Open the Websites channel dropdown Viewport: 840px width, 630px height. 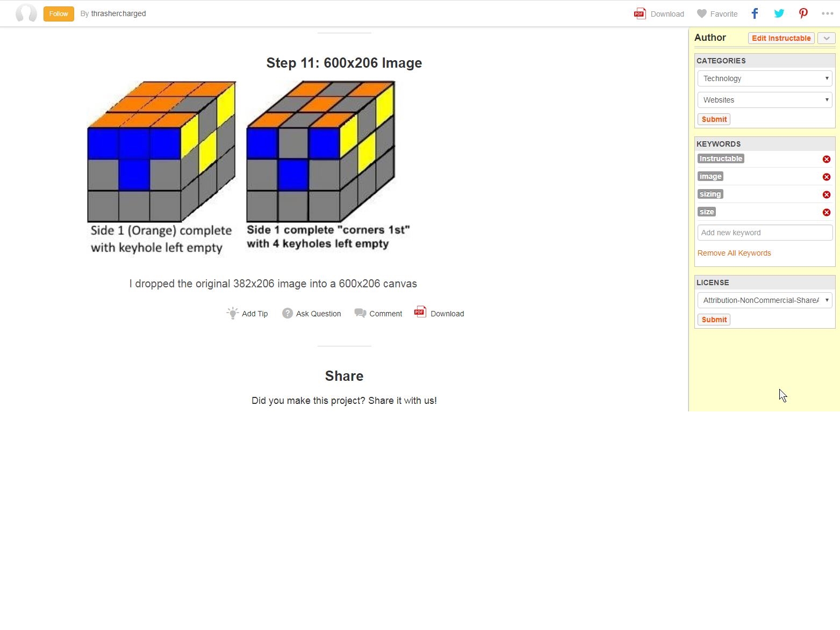(x=765, y=100)
